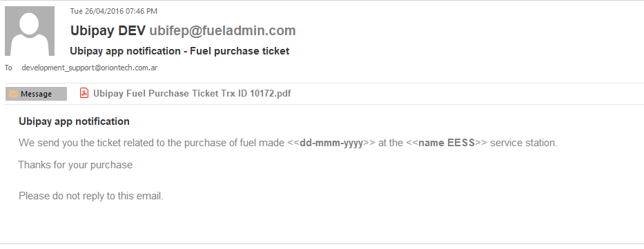Open Ubipay Fuel Purchase Ticket Trx ID 10172.pdf
Image resolution: width=644 pixels, height=249 pixels.
[x=192, y=93]
